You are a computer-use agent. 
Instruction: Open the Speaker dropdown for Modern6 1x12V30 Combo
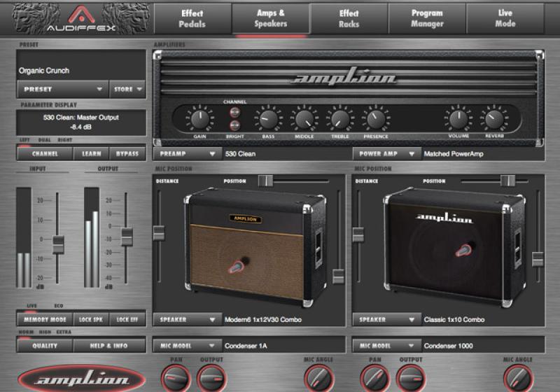pos(188,319)
